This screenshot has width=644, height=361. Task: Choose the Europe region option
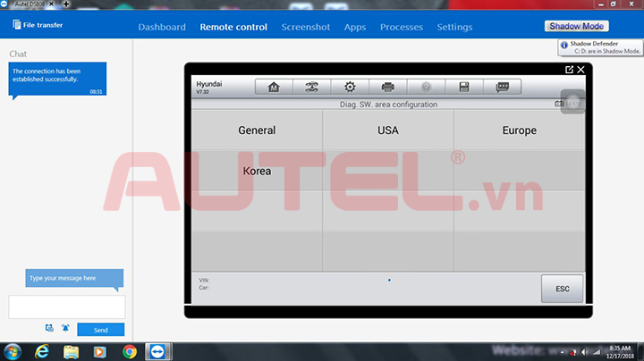coord(520,130)
